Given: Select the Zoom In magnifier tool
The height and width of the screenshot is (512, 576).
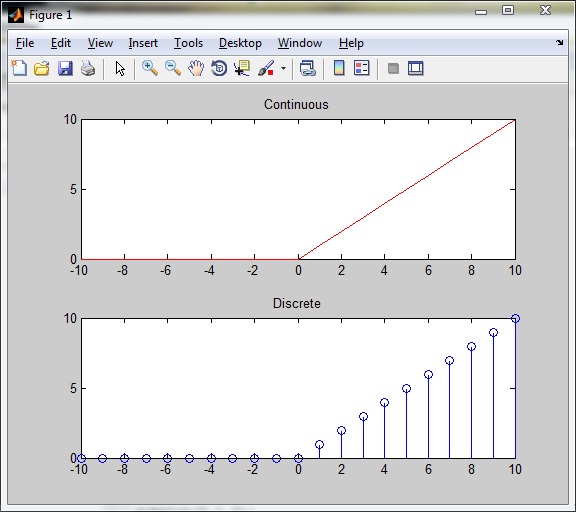Looking at the screenshot, I should click(150, 68).
